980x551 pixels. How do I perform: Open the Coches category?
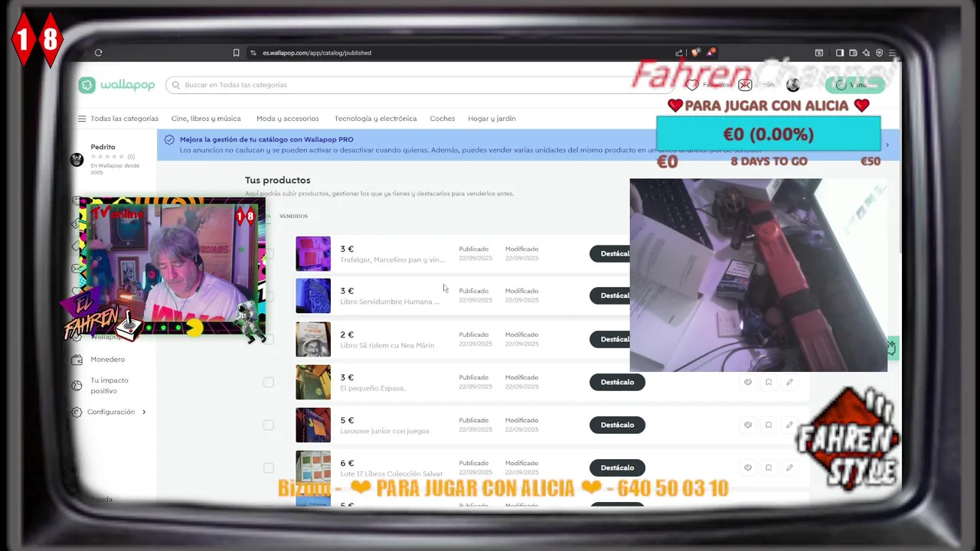click(x=443, y=119)
